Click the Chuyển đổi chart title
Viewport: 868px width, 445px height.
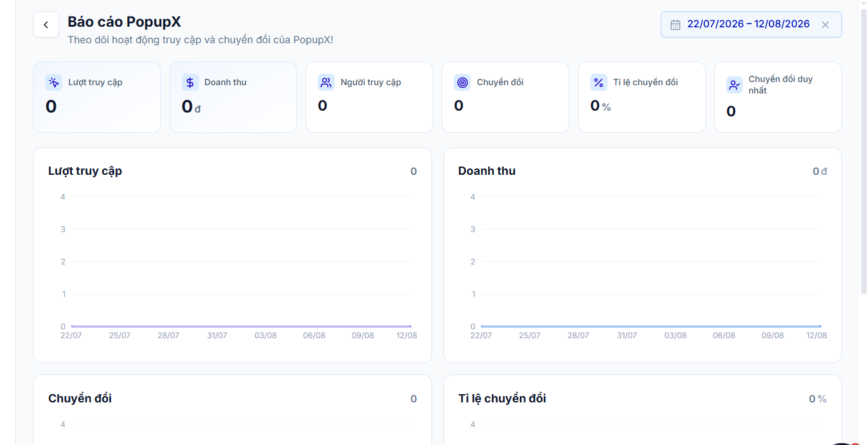[80, 399]
